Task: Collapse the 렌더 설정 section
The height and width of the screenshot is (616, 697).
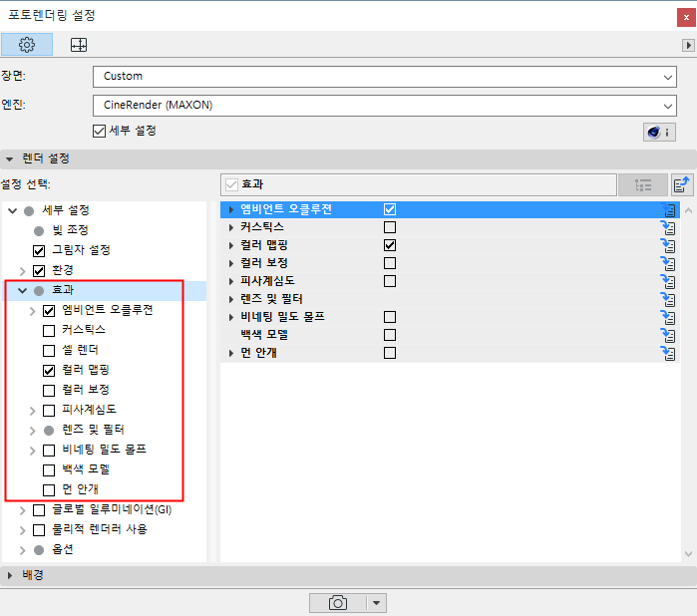Action: 9,158
